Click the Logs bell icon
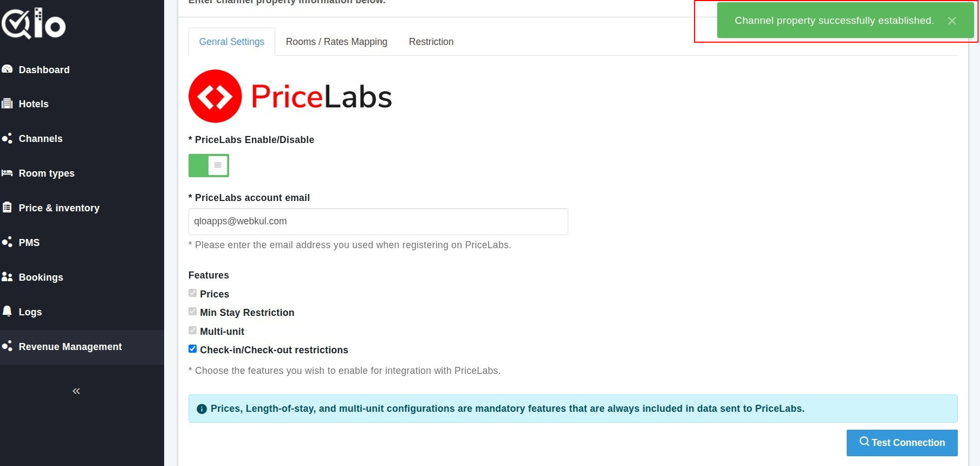Image resolution: width=980 pixels, height=466 pixels. point(7,311)
